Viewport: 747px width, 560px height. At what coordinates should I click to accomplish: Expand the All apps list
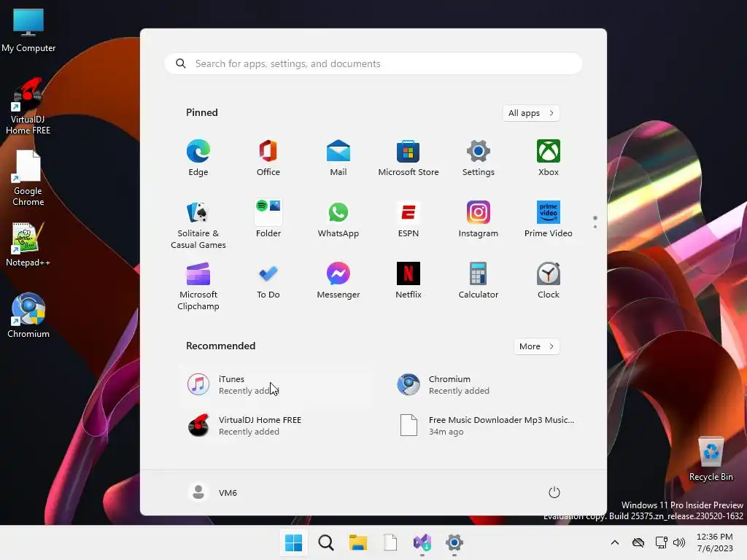click(x=531, y=113)
